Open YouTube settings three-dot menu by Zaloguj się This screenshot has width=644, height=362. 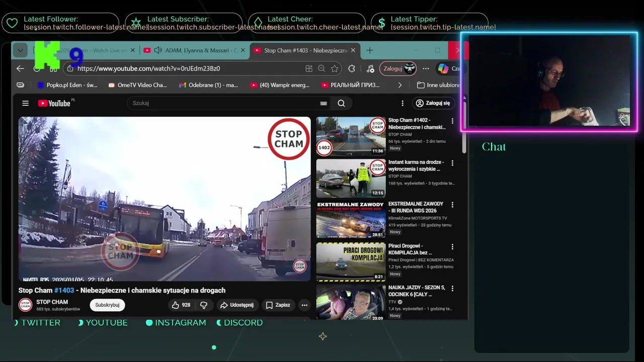click(x=402, y=103)
